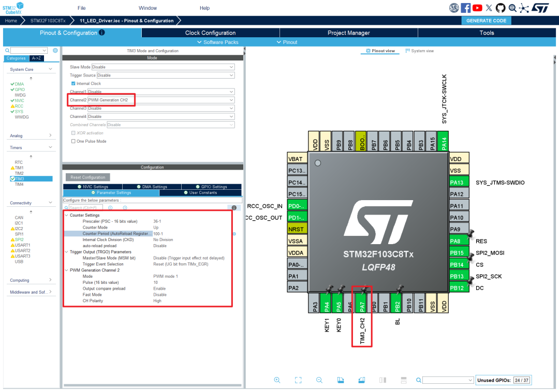The width and height of the screenshot is (559, 392).
Task: Click the NRST pin on chip
Action: 297,229
